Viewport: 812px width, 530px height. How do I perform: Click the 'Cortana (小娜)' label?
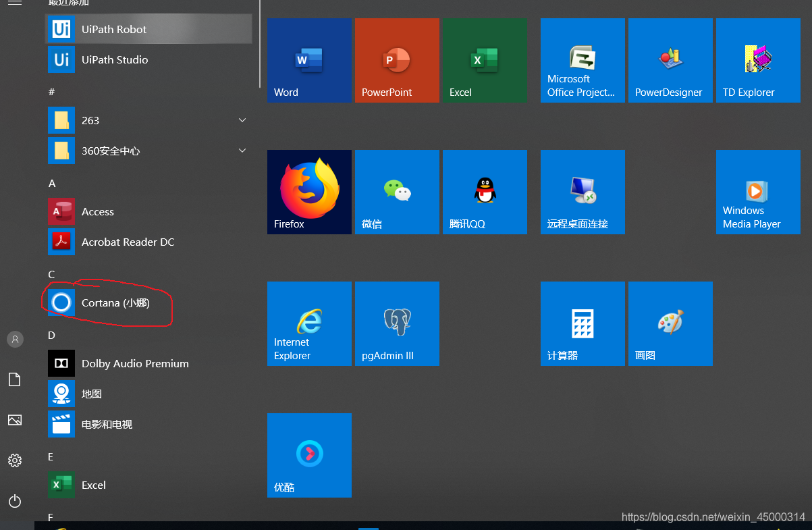click(115, 302)
